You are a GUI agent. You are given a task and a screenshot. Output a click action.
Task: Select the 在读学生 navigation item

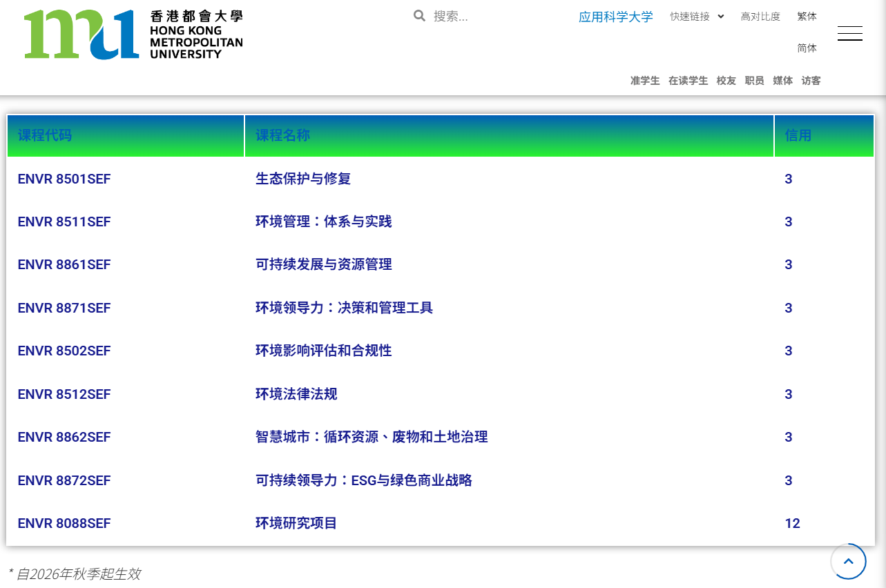(688, 81)
